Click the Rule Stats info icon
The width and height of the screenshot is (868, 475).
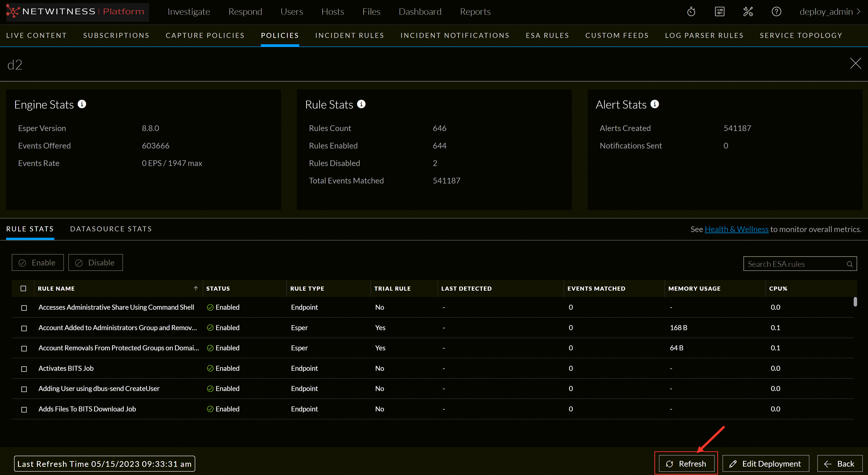click(x=361, y=104)
